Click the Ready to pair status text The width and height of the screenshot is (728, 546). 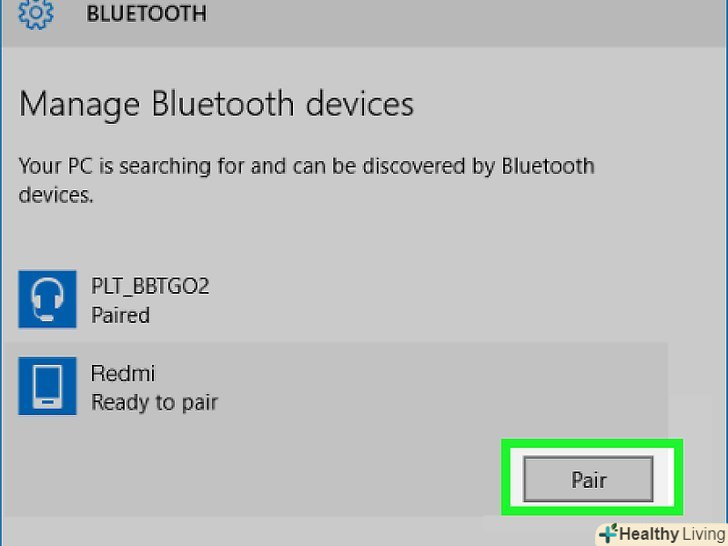(154, 403)
